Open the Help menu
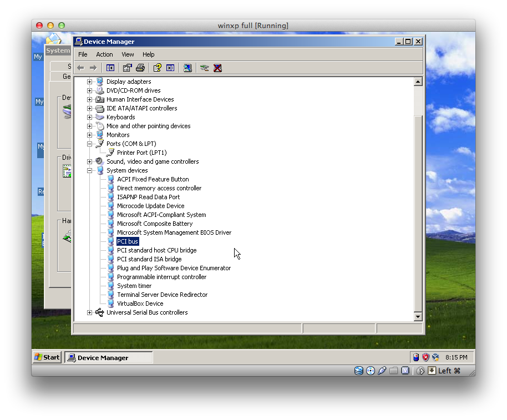The height and width of the screenshot is (420, 507). pos(149,54)
